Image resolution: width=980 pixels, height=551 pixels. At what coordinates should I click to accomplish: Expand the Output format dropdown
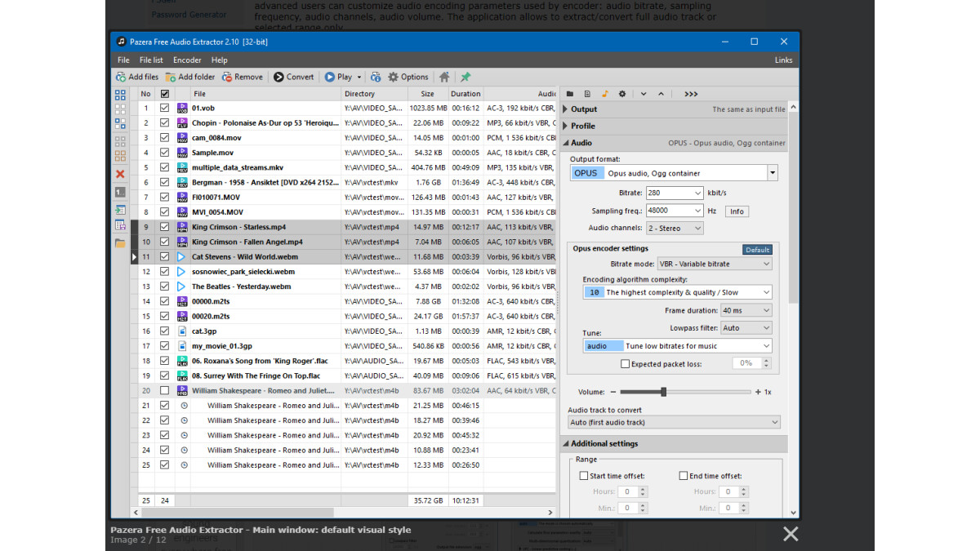771,172
